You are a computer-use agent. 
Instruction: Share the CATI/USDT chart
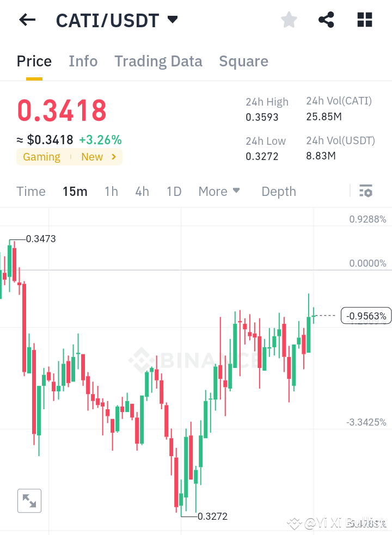(x=326, y=20)
